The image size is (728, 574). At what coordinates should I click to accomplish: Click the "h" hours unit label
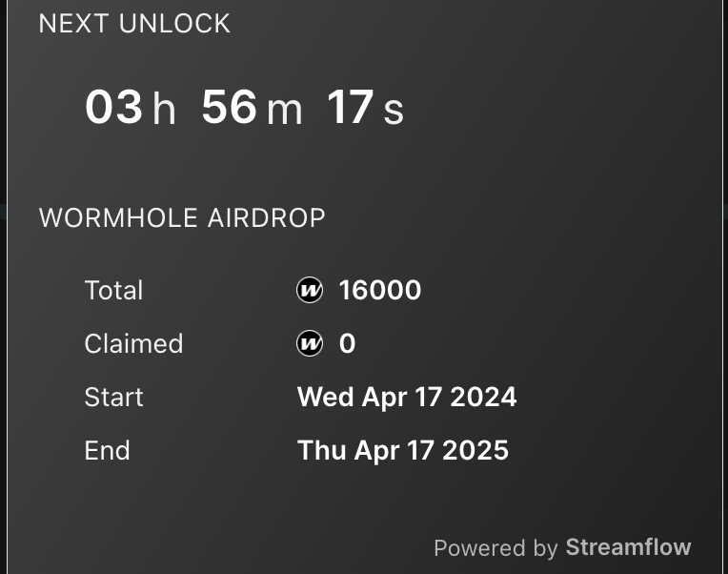tap(165, 112)
